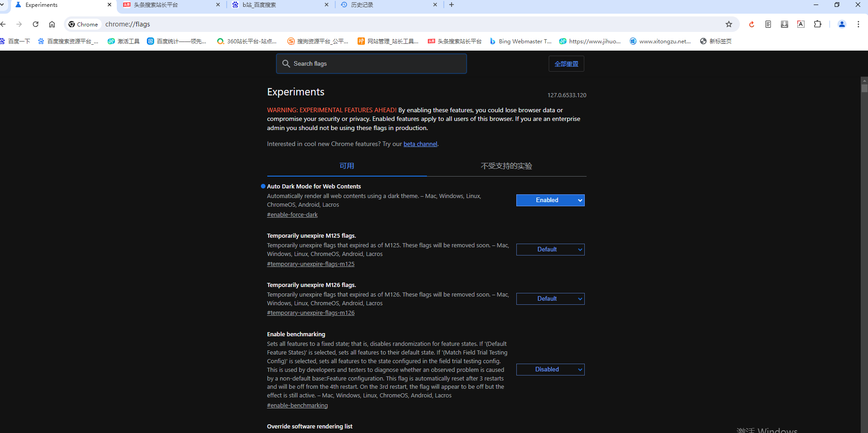The width and height of the screenshot is (868, 433).
Task: Click the #enable-benchmarking anchor link
Action: (x=297, y=405)
